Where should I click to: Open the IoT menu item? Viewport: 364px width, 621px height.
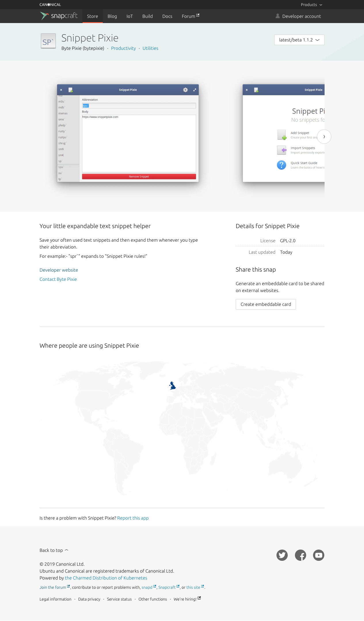click(129, 16)
